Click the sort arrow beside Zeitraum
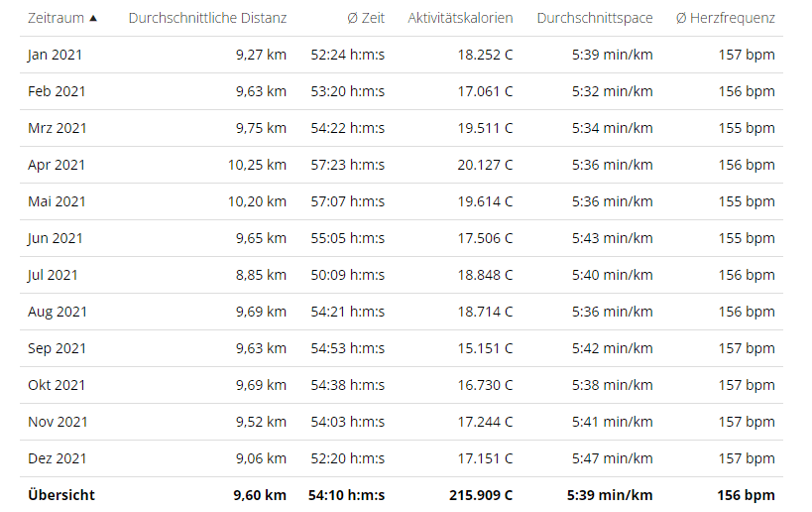 tap(93, 18)
